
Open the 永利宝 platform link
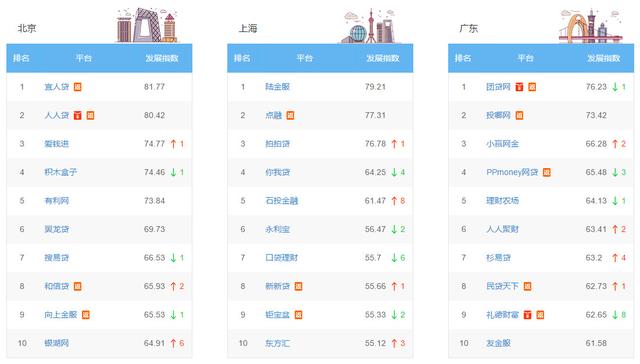(x=278, y=229)
